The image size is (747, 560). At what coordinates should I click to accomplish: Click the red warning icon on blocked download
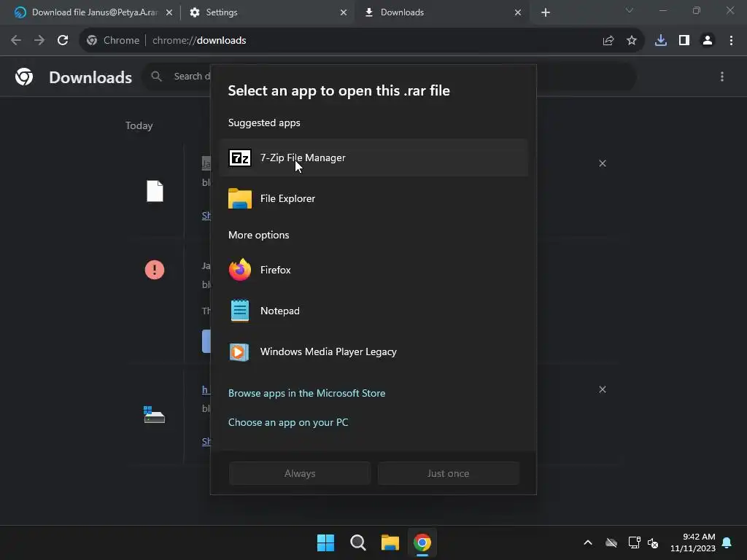(x=155, y=270)
